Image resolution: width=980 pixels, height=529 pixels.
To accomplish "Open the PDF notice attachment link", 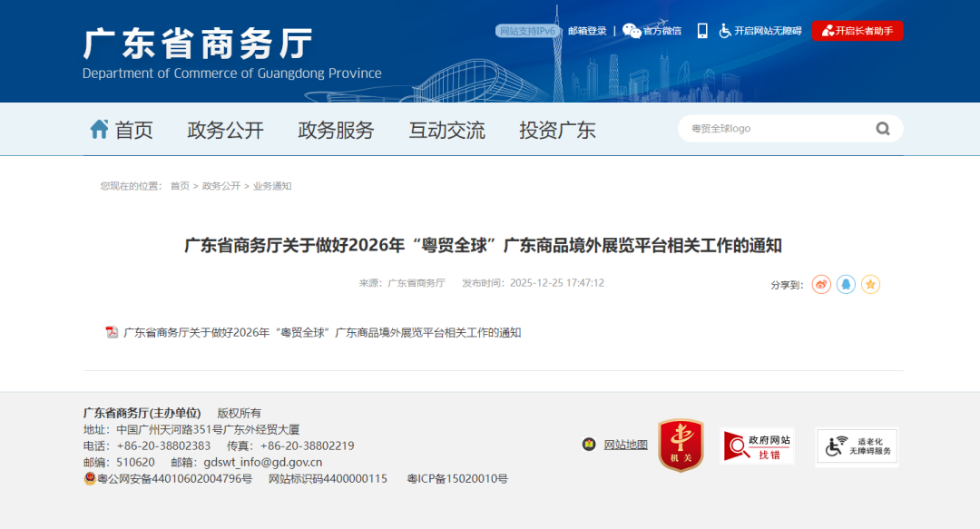I will [x=321, y=333].
